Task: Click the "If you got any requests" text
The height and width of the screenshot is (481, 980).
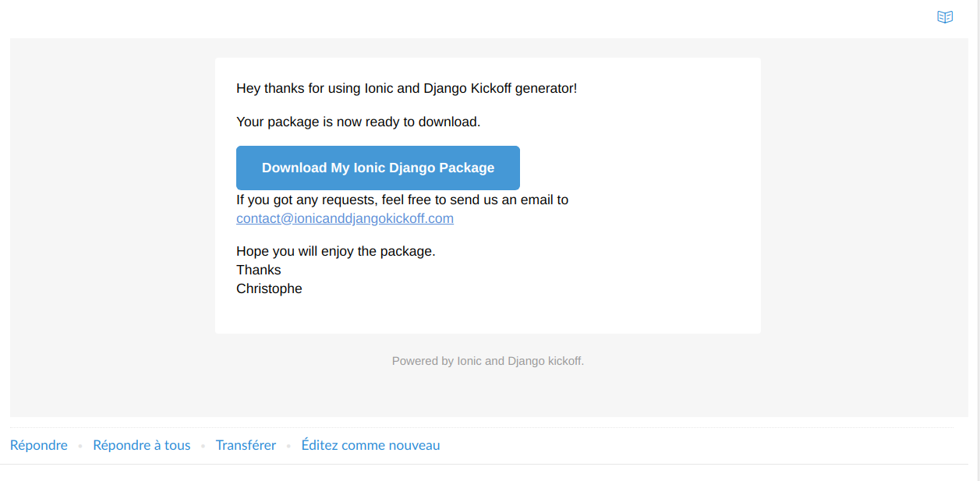Action: pos(402,200)
